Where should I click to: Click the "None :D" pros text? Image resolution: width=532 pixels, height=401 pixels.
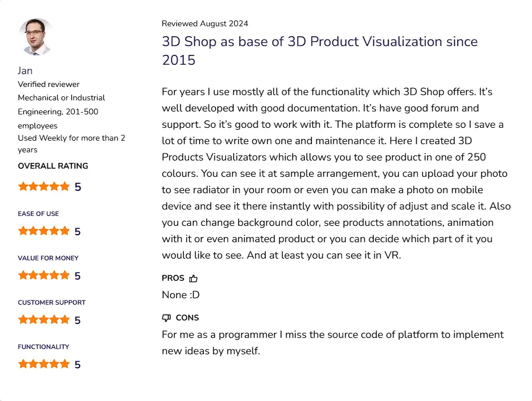181,295
